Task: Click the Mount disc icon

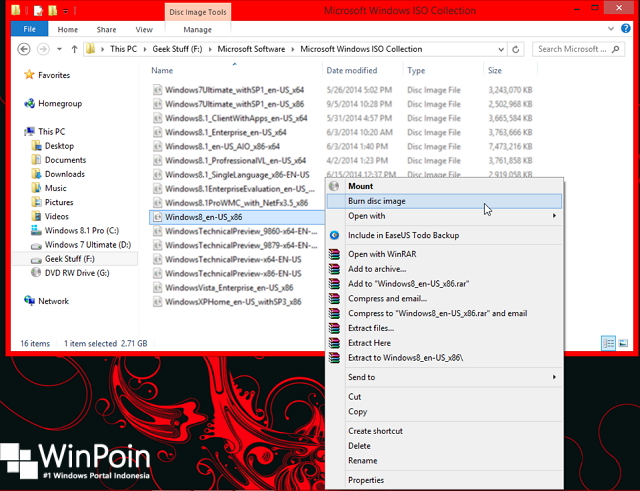Action: click(334, 186)
